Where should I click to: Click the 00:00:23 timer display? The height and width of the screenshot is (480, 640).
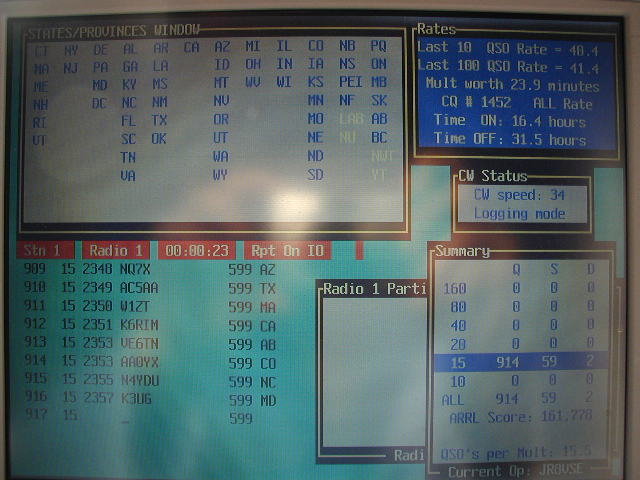(x=199, y=250)
